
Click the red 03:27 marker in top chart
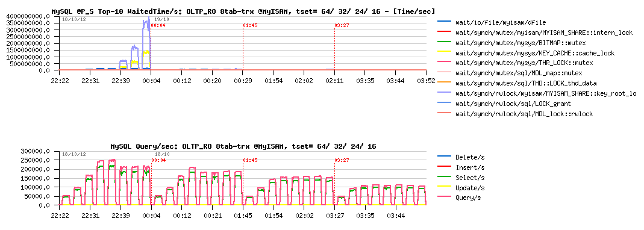[x=342, y=25]
